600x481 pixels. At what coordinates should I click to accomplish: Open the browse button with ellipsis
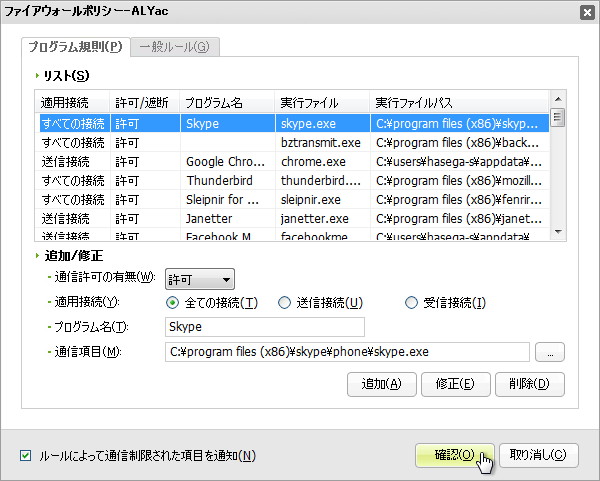click(549, 352)
